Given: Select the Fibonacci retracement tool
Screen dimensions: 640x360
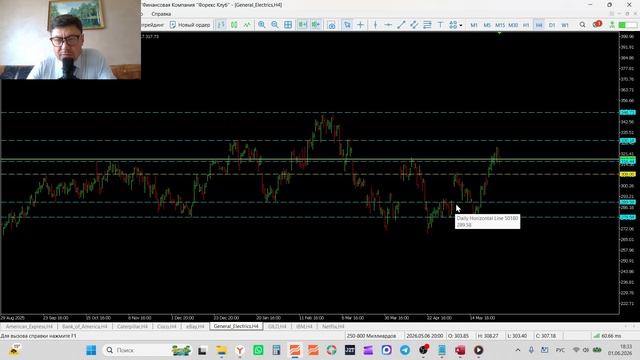Looking at the screenshot, I should pos(427,25).
